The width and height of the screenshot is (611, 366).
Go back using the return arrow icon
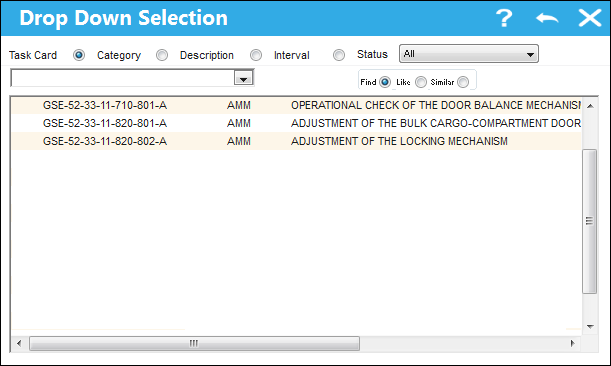547,18
